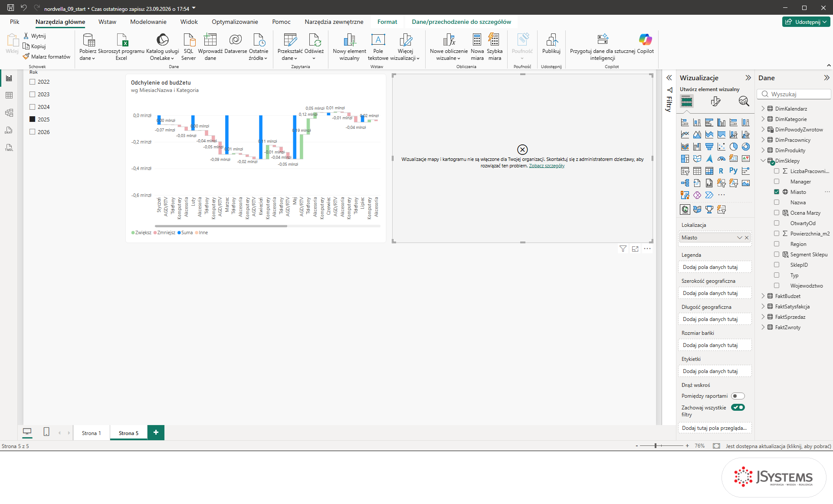Open Widok ribbon tab
This screenshot has width=833, height=504.
(189, 22)
